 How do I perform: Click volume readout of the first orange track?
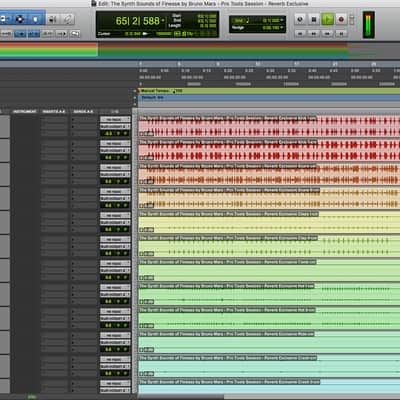click(109, 182)
